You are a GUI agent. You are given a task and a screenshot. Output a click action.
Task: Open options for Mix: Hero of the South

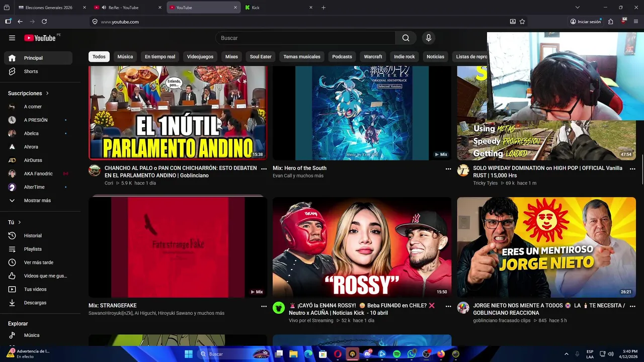(448, 169)
